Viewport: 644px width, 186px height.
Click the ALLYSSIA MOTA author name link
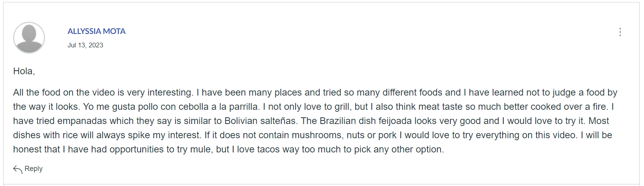pyautogui.click(x=96, y=31)
